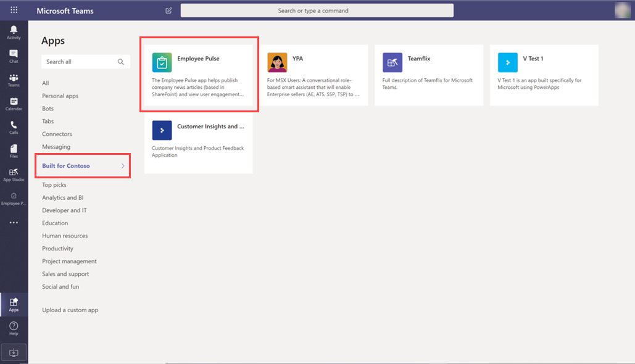635x364 pixels.
Task: Select the Tabs category
Action: coord(48,121)
